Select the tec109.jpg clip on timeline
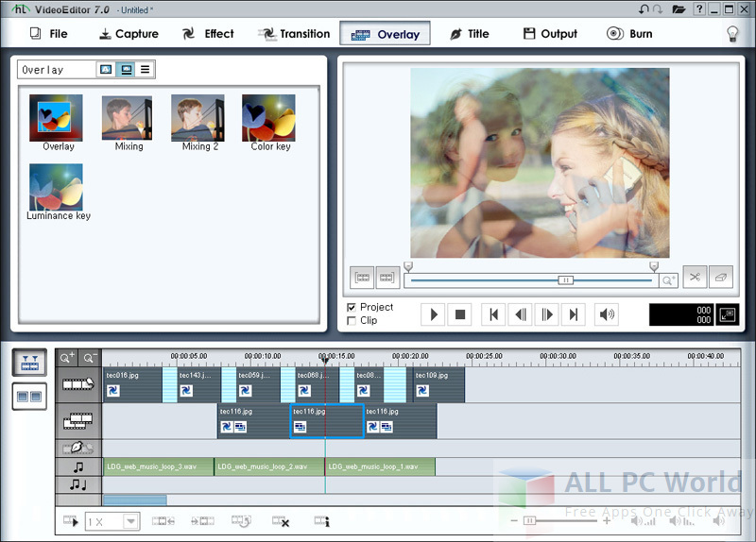Viewport: 756px width, 542px height. click(x=439, y=384)
